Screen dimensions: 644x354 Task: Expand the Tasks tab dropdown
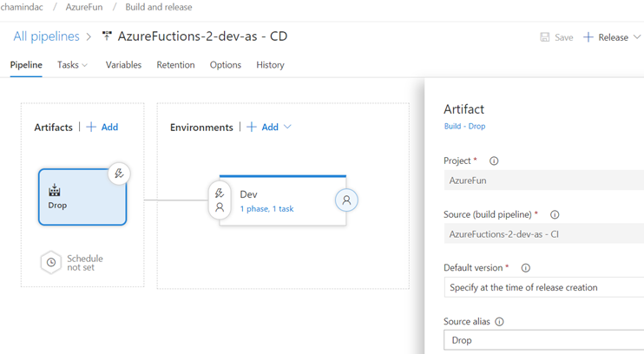(x=84, y=65)
